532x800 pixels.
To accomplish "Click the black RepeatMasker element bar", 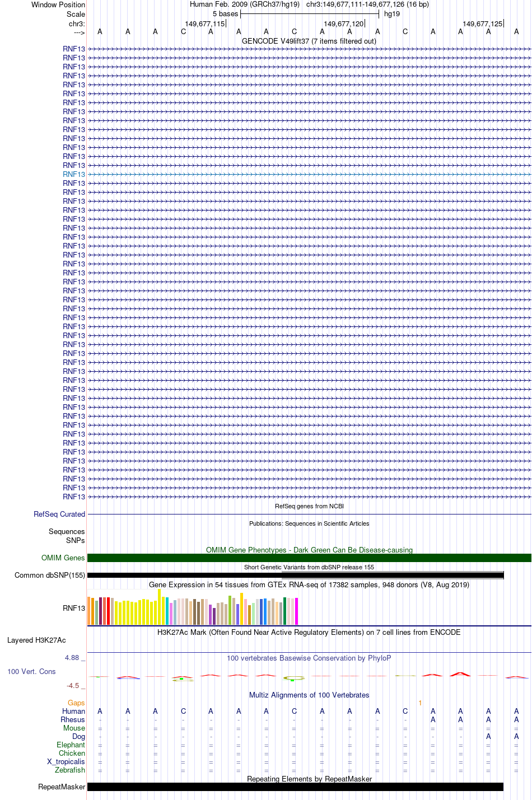I will [295, 787].
